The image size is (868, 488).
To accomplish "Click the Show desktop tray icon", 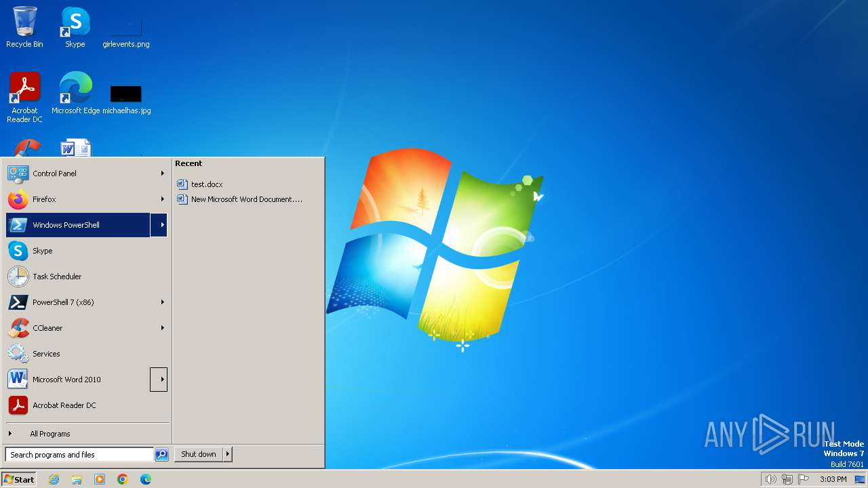I will [860, 479].
